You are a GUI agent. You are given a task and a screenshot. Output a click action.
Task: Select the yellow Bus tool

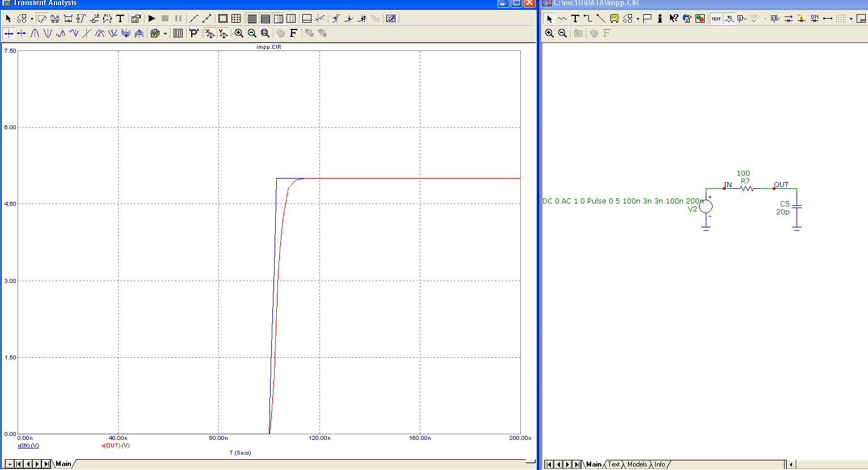(614, 19)
